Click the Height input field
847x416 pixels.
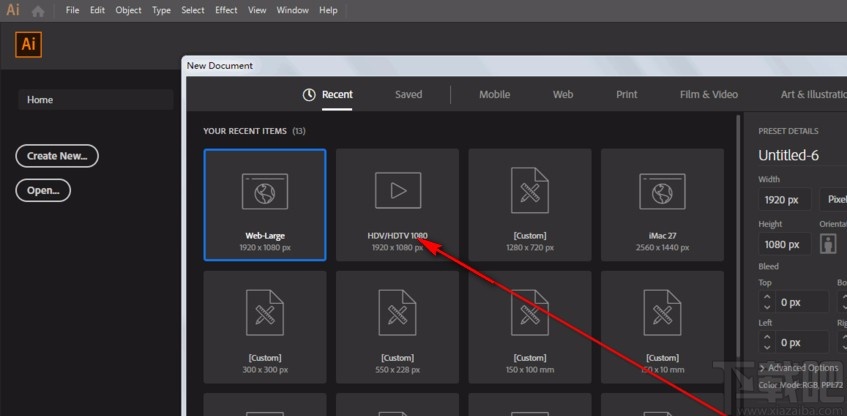coord(784,244)
